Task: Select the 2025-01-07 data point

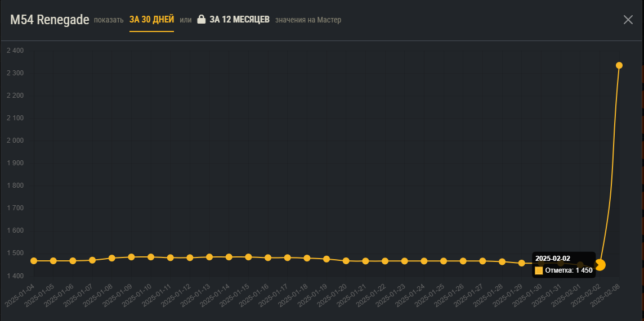Action: point(92,260)
